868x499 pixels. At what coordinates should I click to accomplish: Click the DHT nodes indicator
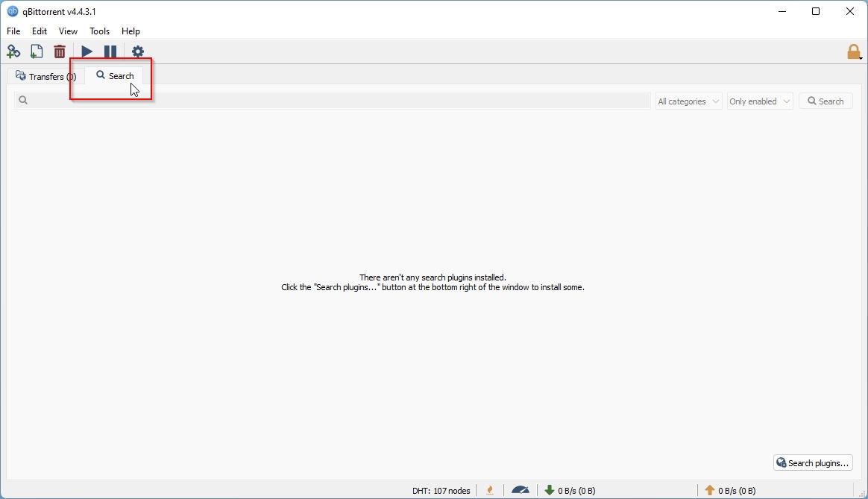point(441,490)
